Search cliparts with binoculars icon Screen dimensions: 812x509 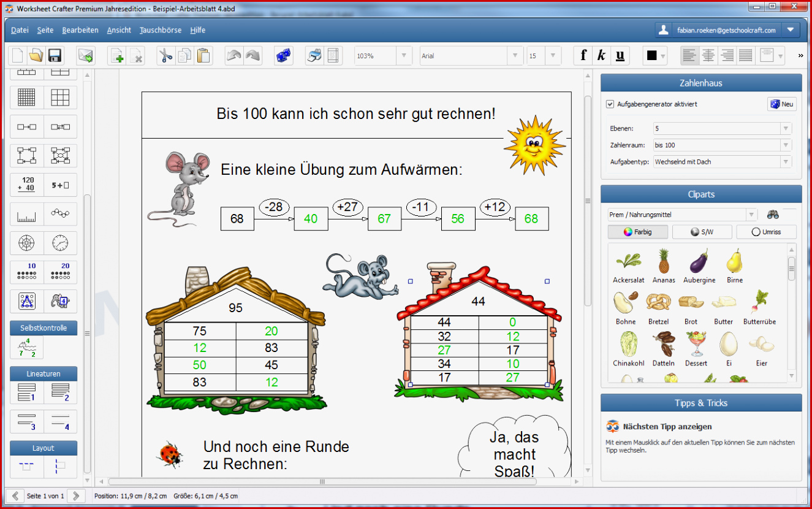coord(773,215)
